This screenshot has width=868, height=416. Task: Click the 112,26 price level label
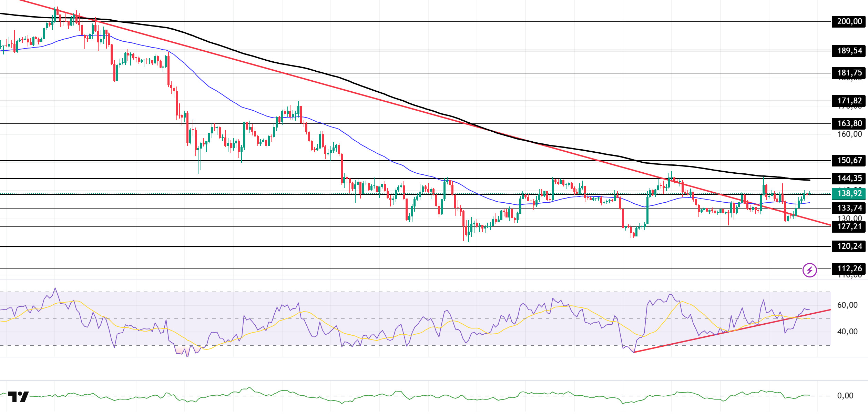pyautogui.click(x=849, y=268)
